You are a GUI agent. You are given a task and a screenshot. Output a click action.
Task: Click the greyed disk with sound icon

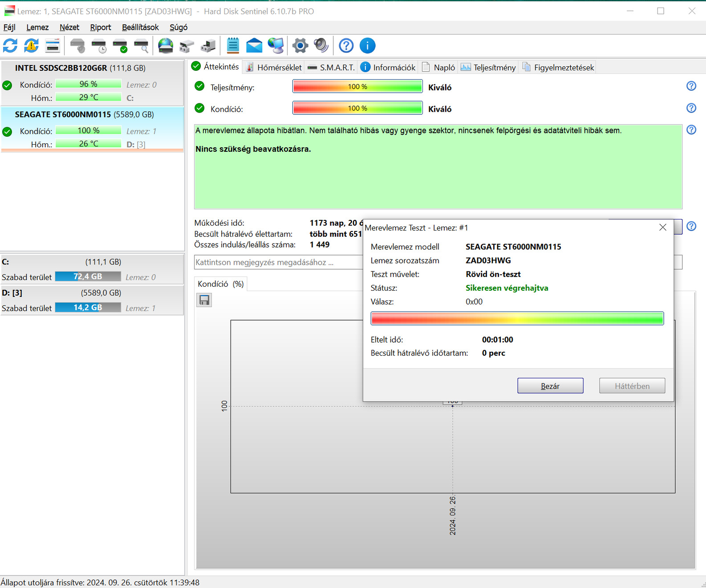[x=77, y=45]
